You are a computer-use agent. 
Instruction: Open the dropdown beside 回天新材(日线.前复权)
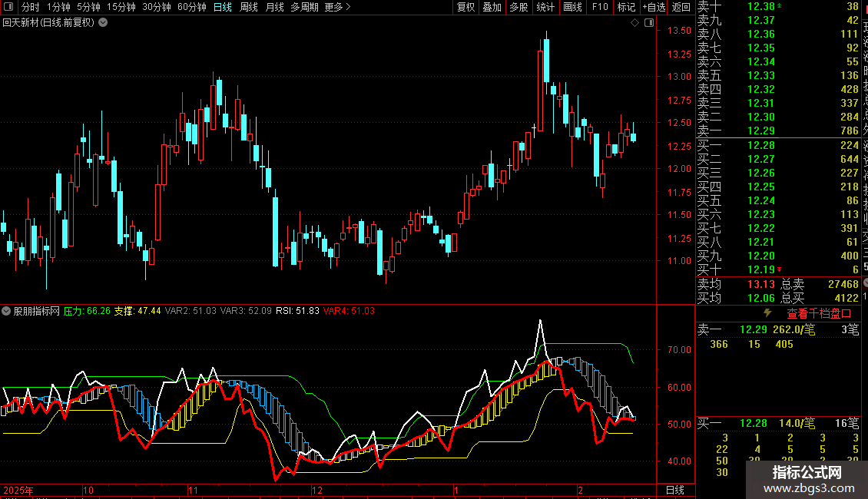tap(103, 23)
